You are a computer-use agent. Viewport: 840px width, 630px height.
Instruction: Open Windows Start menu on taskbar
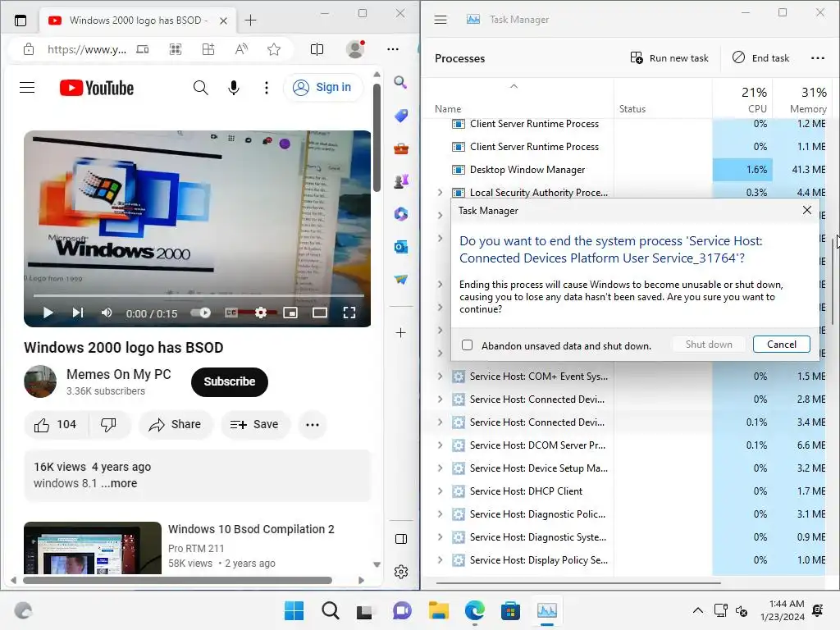[294, 610]
